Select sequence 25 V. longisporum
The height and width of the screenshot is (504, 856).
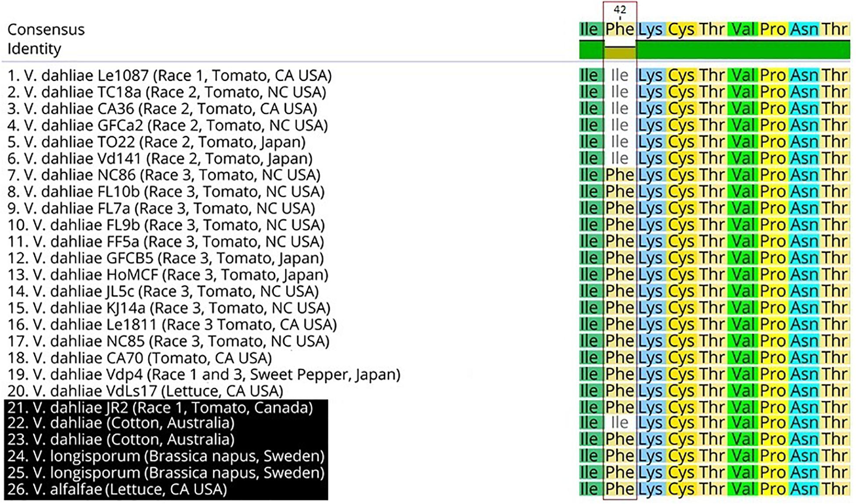point(166,473)
